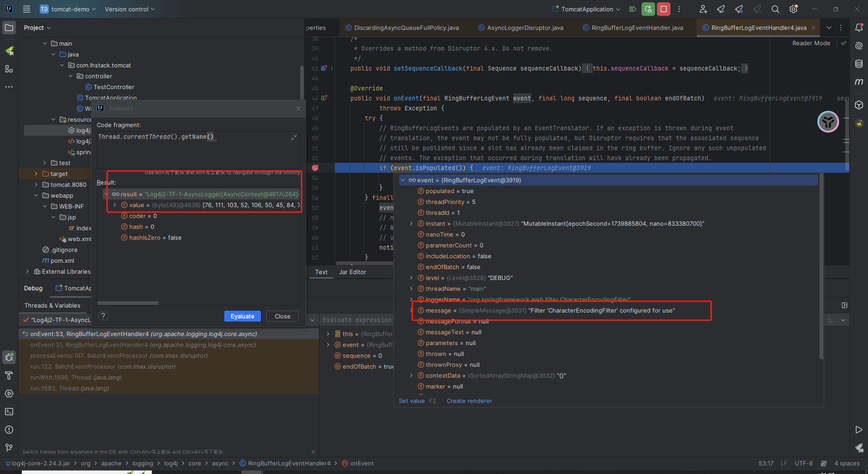Toggle Reader Mode in the editor

click(811, 43)
